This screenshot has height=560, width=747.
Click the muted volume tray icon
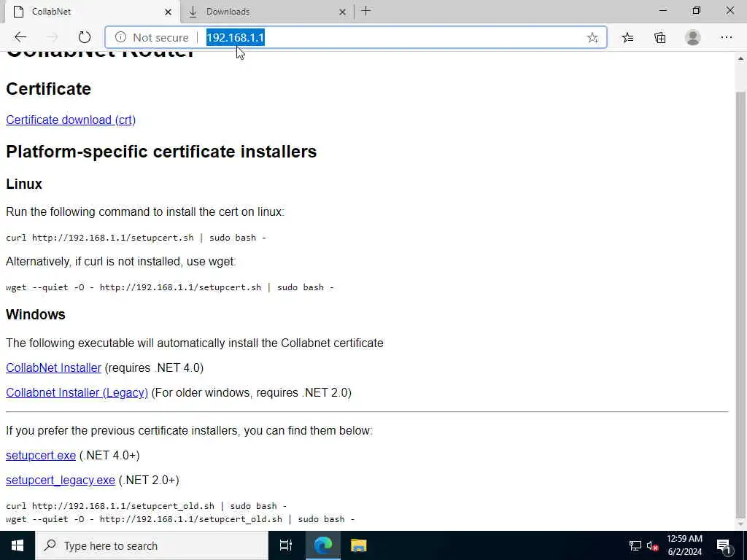tap(652, 545)
